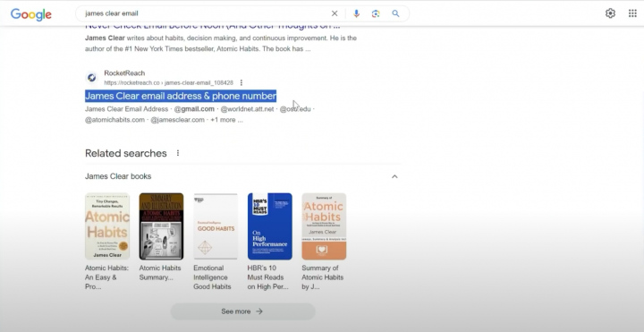Clear the search box with X icon
The height and width of the screenshot is (332, 644).
tap(335, 13)
